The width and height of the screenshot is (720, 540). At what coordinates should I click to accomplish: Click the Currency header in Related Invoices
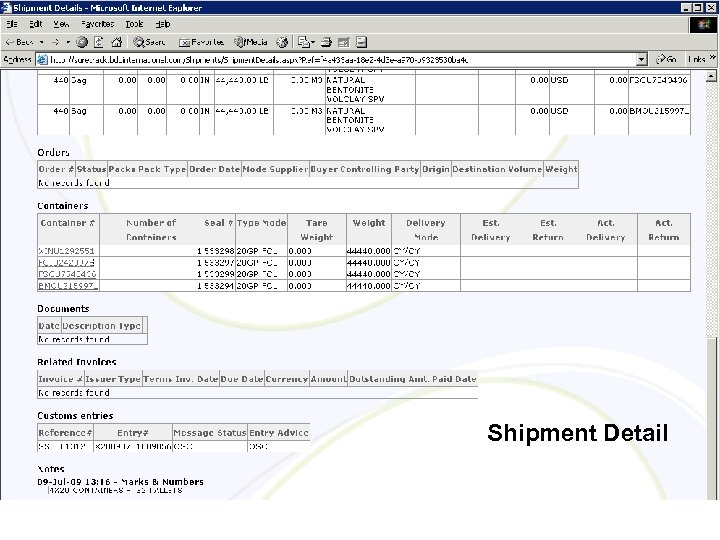pos(287,379)
